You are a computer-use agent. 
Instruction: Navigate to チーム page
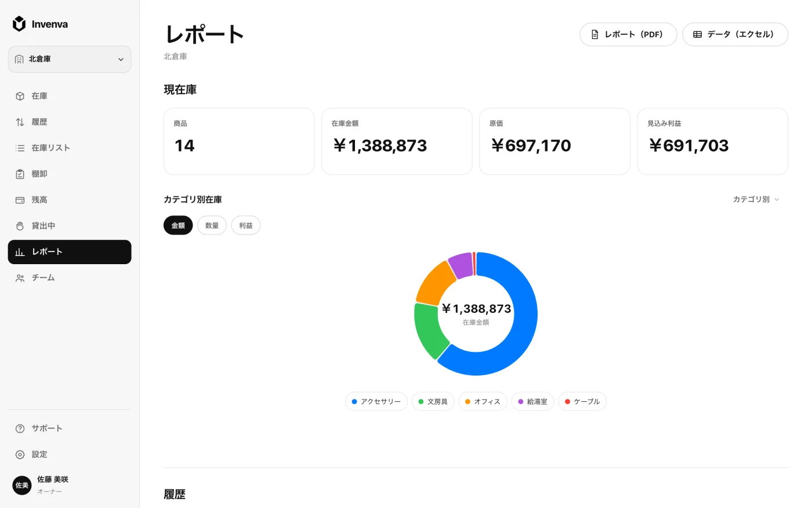point(70,278)
